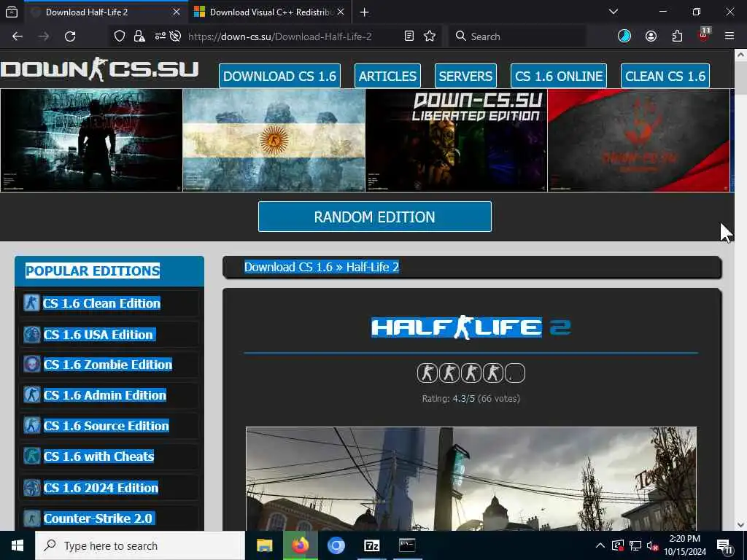Bookmark this page with the star icon
The image size is (747, 560).
point(430,36)
